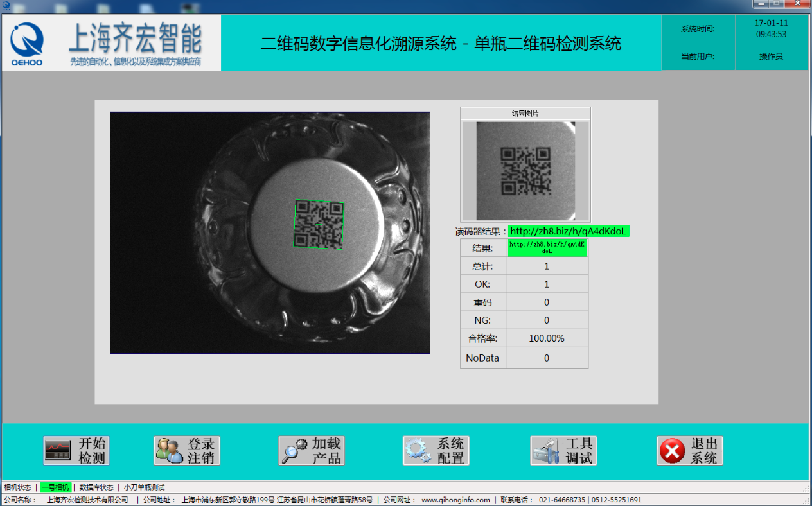Click the website www.qihonginfo.com in the footer

pos(455,500)
